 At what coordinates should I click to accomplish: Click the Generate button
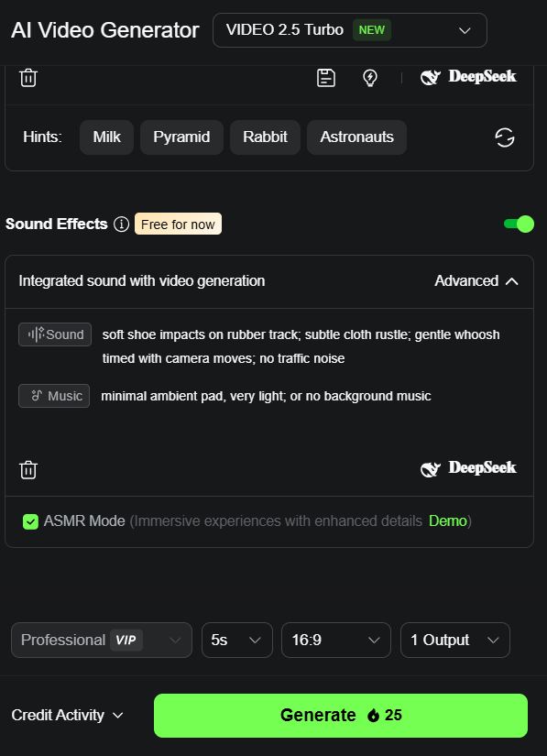pos(341,716)
